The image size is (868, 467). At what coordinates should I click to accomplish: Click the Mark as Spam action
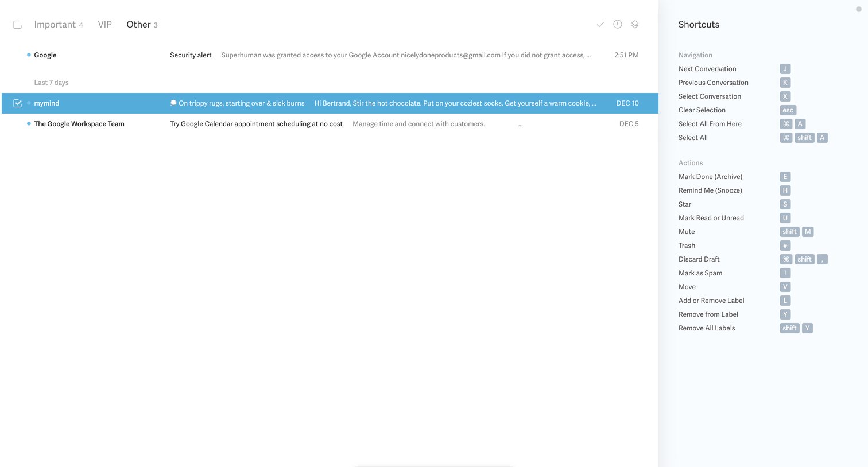pos(700,273)
